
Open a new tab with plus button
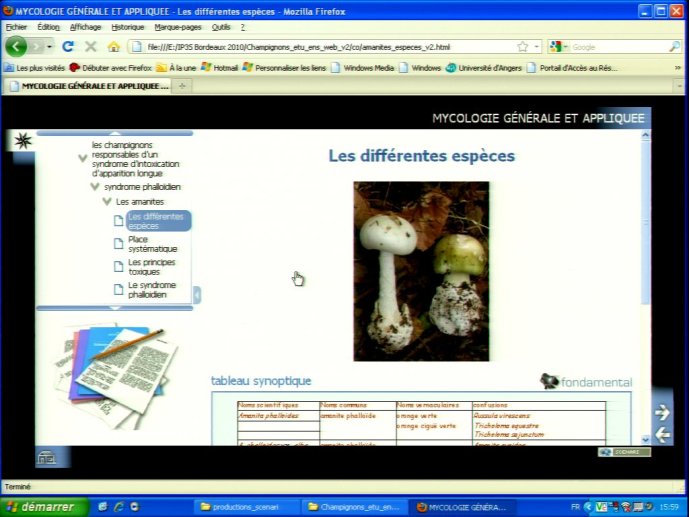(x=182, y=86)
